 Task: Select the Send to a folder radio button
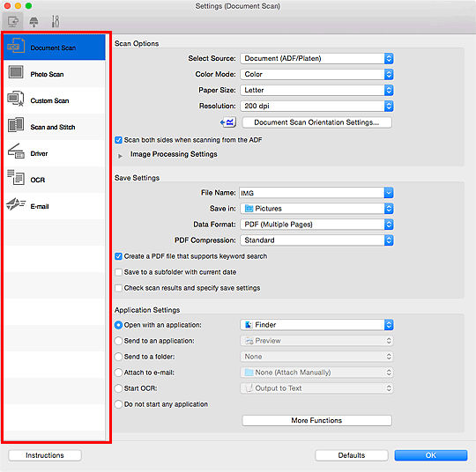tap(118, 357)
